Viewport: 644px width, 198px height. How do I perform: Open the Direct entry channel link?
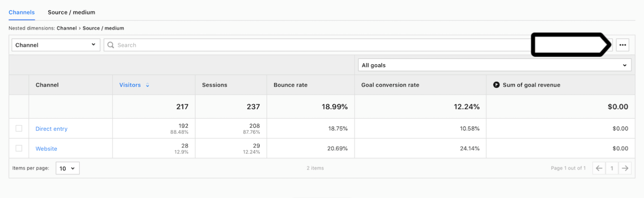click(51, 129)
